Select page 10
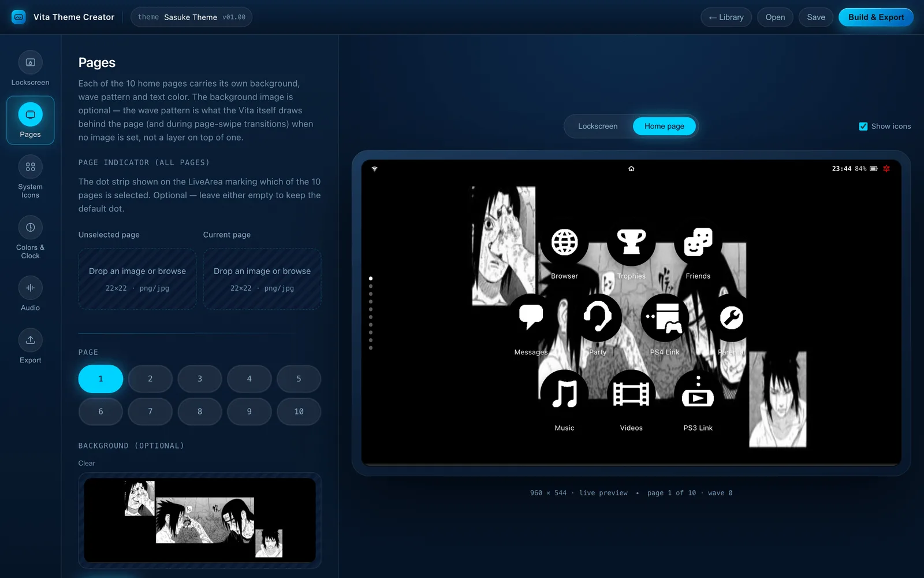 coord(299,412)
